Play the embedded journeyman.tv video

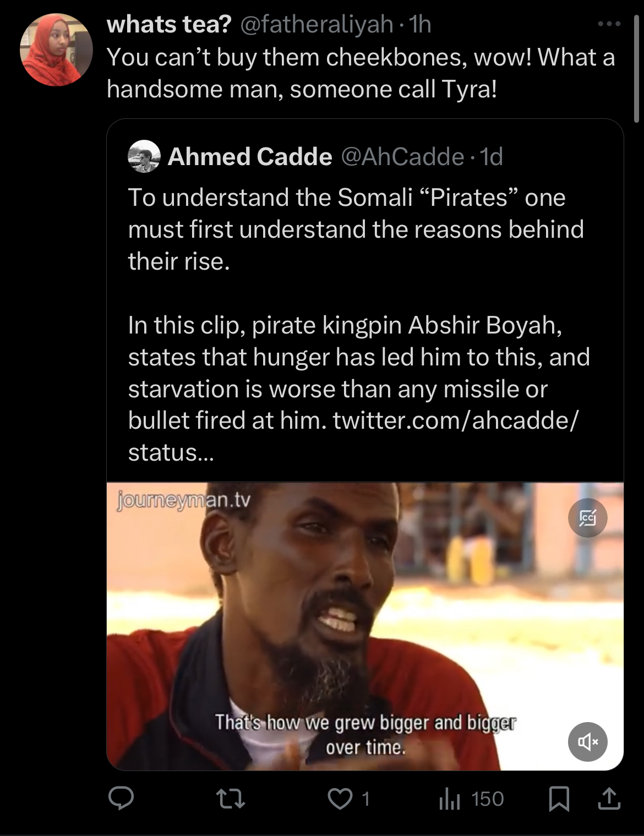click(365, 626)
